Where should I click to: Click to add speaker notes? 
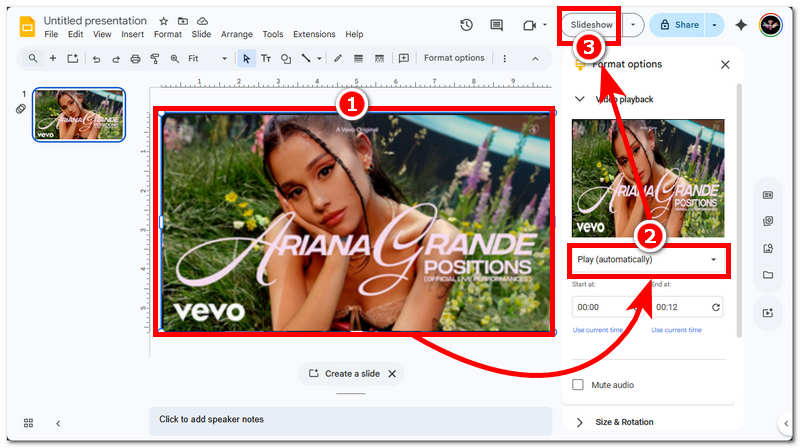pos(351,419)
